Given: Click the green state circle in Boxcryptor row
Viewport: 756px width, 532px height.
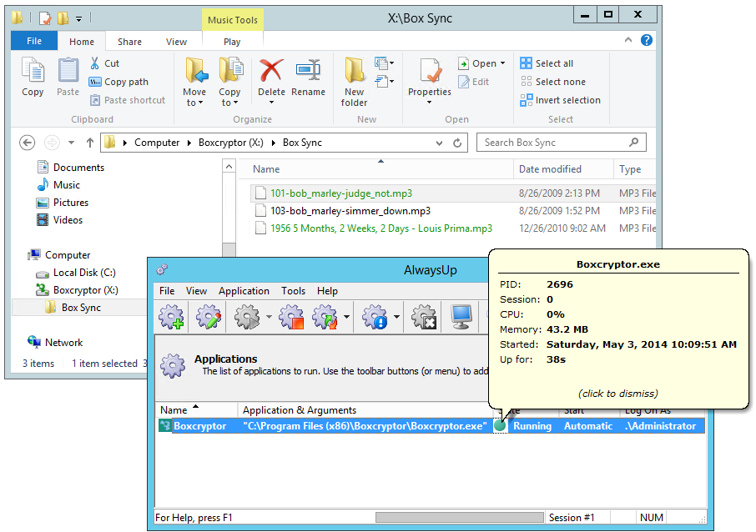Looking at the screenshot, I should [500, 425].
